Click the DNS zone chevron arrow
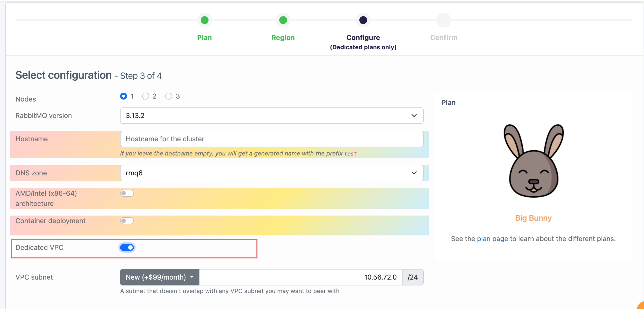Image resolution: width=644 pixels, height=309 pixels. click(x=414, y=173)
